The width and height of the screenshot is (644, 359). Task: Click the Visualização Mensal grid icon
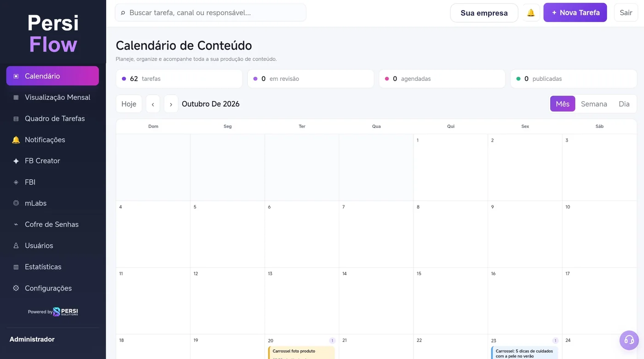[x=16, y=97]
